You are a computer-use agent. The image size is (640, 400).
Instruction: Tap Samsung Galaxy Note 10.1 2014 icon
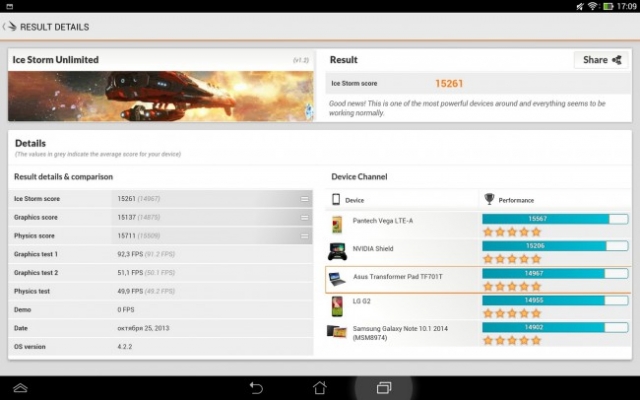(x=337, y=331)
